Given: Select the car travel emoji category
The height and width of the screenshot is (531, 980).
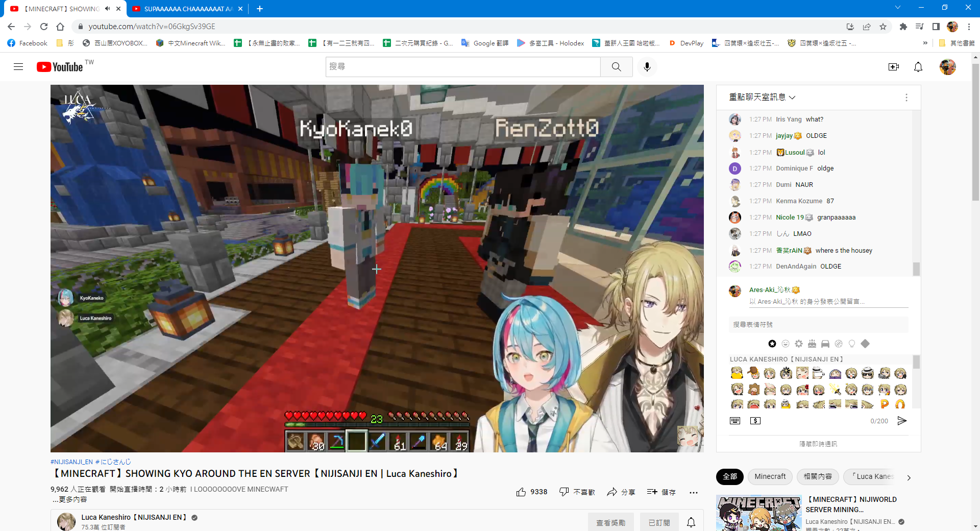Looking at the screenshot, I should (x=825, y=344).
